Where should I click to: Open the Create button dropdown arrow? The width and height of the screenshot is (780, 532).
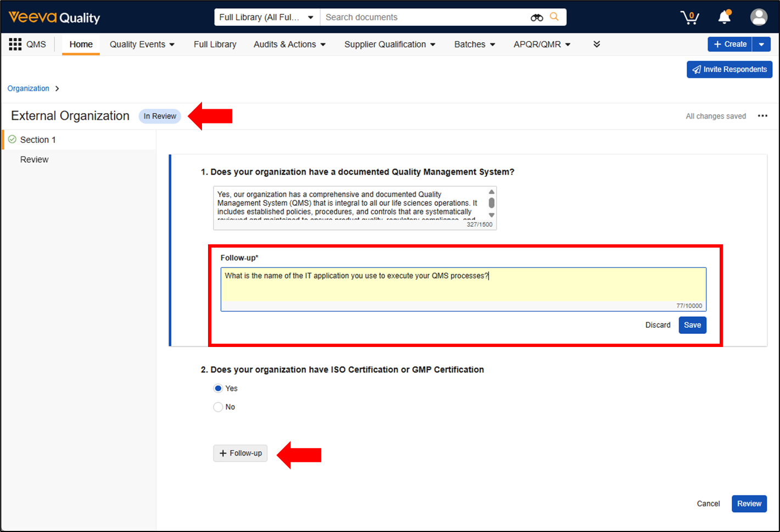[x=761, y=44]
